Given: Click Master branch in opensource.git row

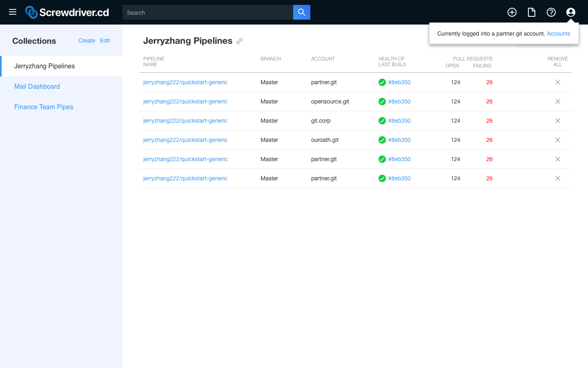Looking at the screenshot, I should (269, 101).
